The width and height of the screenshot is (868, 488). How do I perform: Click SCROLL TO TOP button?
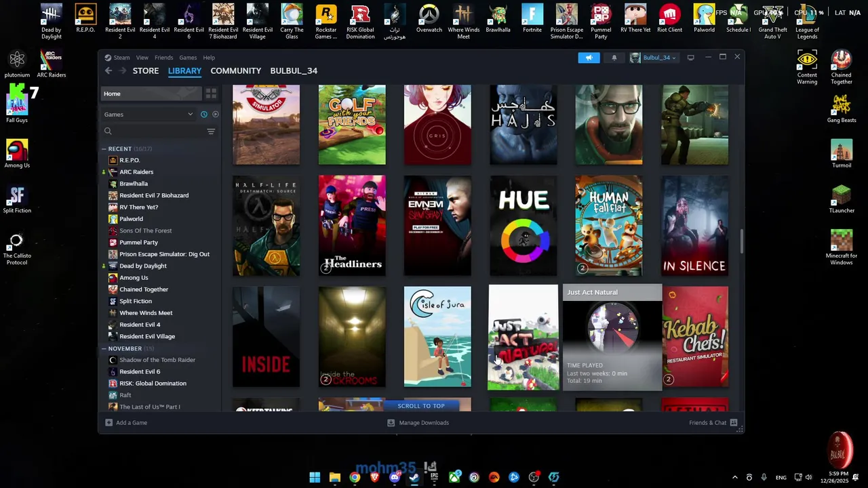[421, 406]
